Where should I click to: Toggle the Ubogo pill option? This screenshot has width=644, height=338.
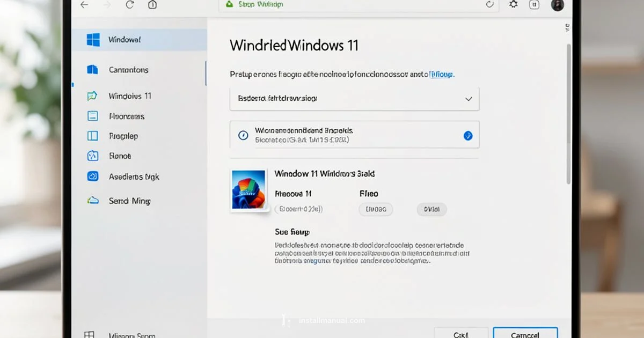coord(376,209)
